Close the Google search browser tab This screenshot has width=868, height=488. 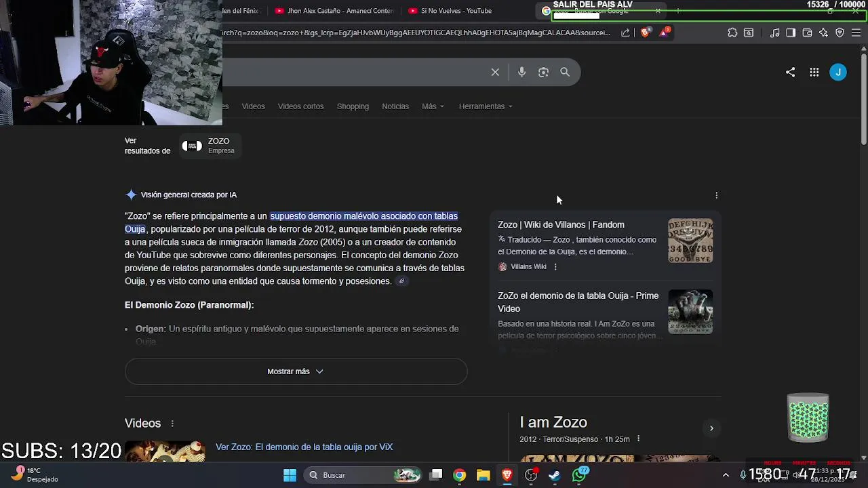tap(658, 11)
